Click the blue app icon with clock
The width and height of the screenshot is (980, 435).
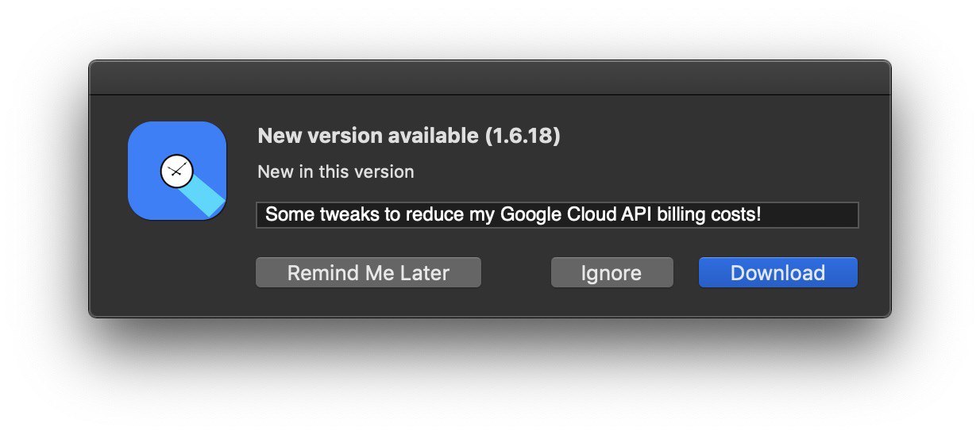[177, 171]
